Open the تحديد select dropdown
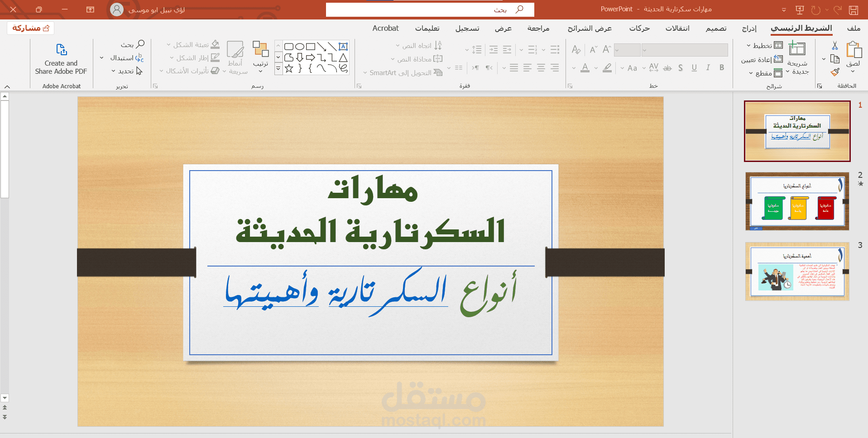The image size is (868, 438). (x=127, y=71)
